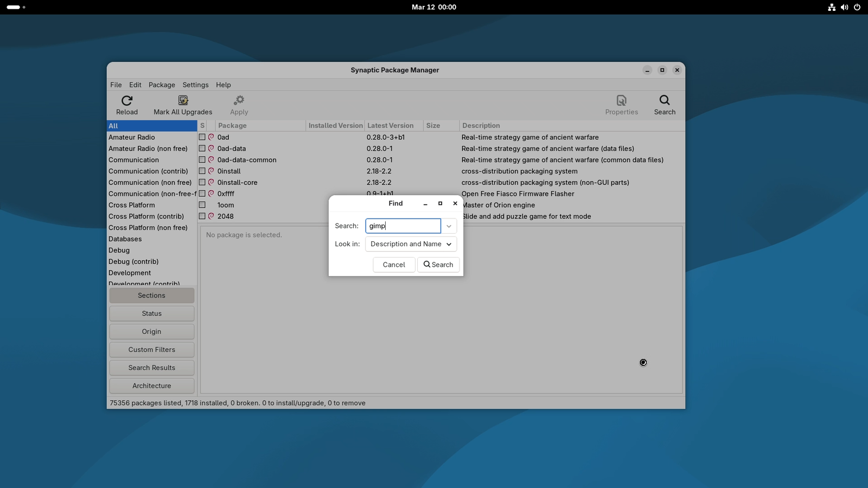Open the Package menu
This screenshot has width=868, height=488.
click(162, 85)
